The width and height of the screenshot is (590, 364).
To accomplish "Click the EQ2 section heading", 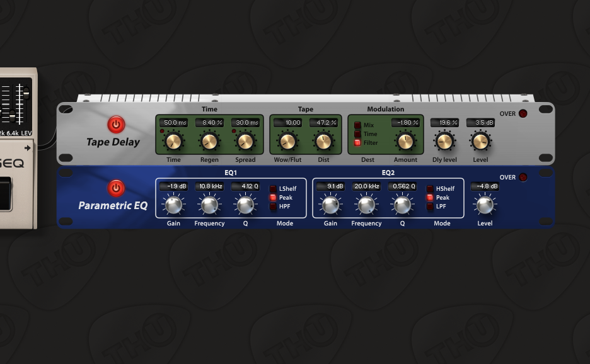I will point(388,173).
